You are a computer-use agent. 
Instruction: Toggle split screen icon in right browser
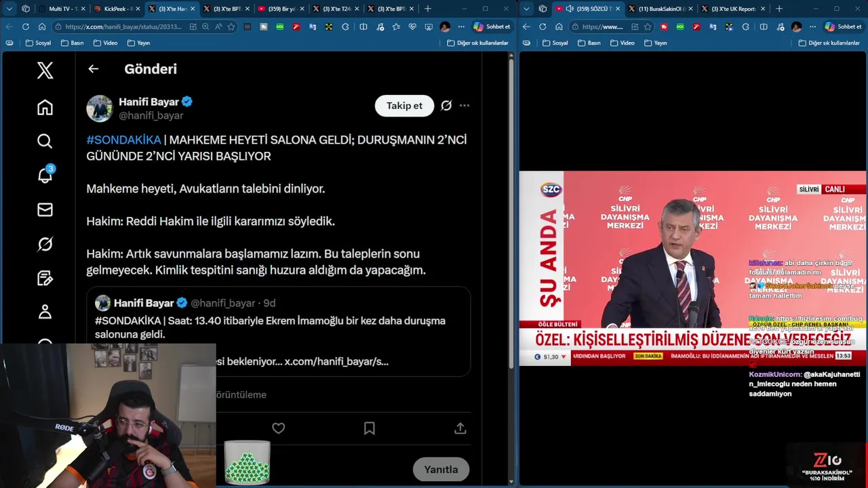[x=764, y=26]
